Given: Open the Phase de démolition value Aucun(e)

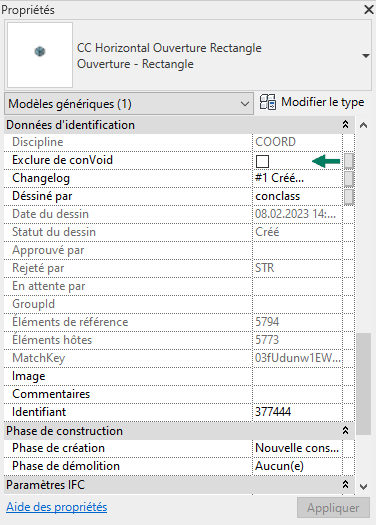Looking at the screenshot, I should [297, 466].
